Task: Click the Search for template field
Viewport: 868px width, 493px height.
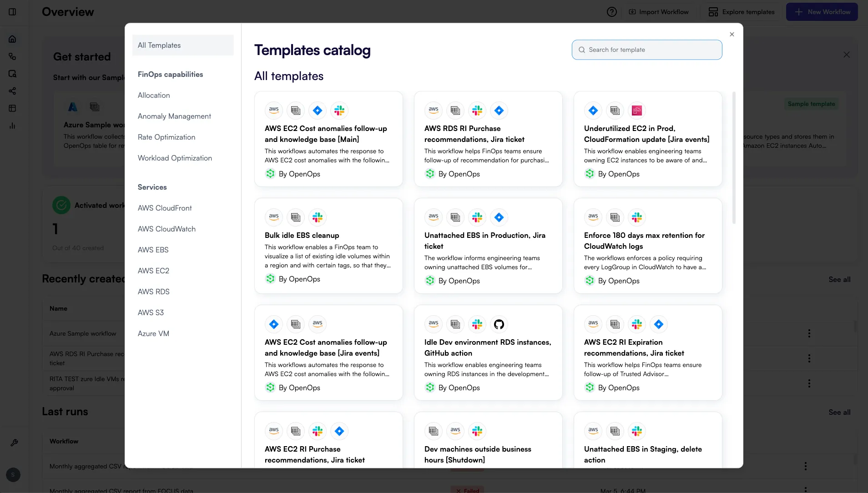Action: 646,50
